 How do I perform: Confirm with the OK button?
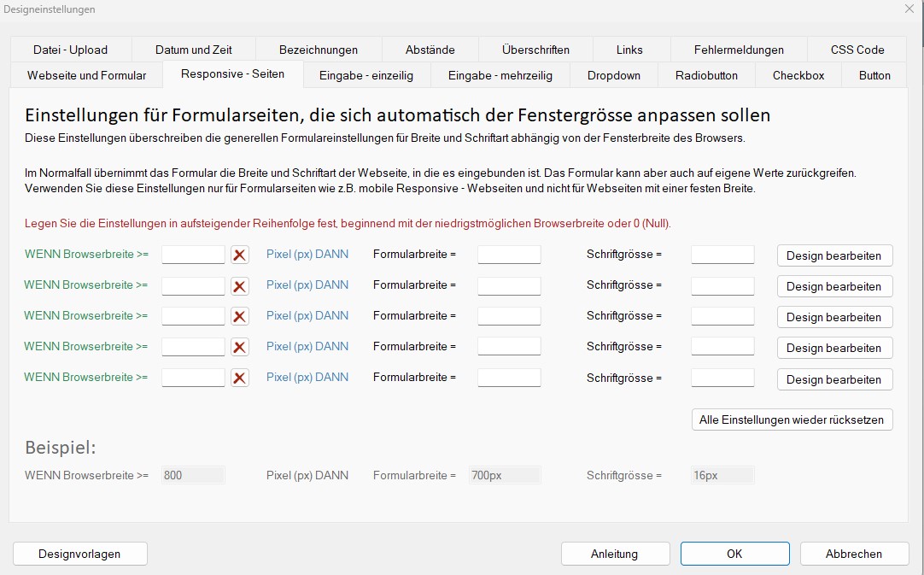pos(734,554)
